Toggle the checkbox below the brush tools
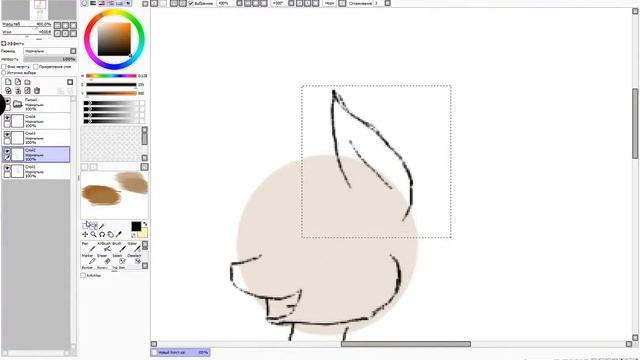This screenshot has height=360, width=640. pos(83,276)
